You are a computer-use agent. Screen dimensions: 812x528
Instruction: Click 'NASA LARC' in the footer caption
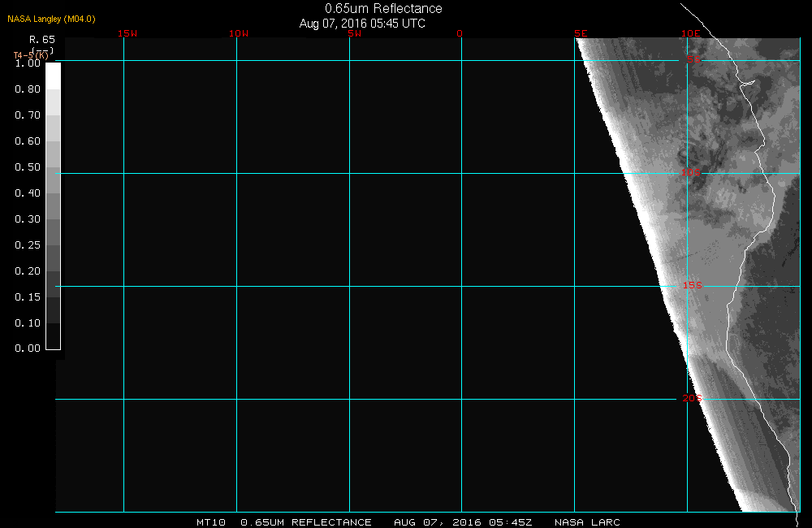click(587, 522)
